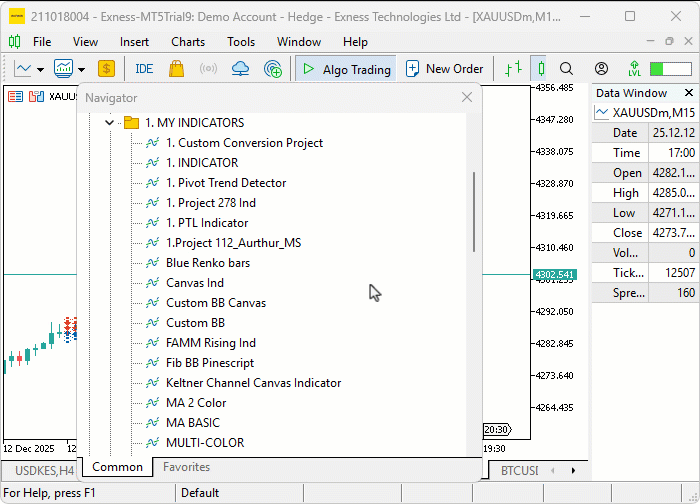Click the Spread value 160 cell

point(673,293)
